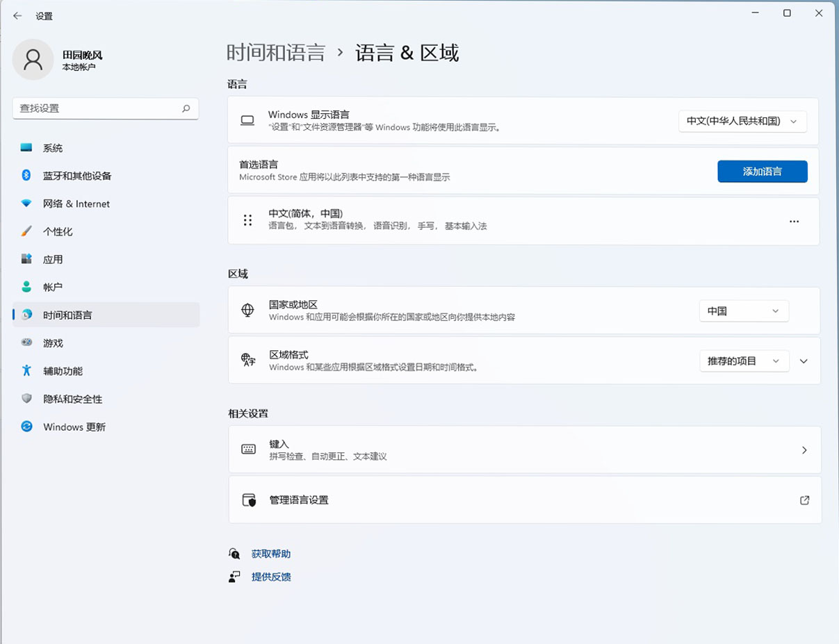Open the Windows 显示语言 dropdown
839x644 pixels.
[x=742, y=121]
